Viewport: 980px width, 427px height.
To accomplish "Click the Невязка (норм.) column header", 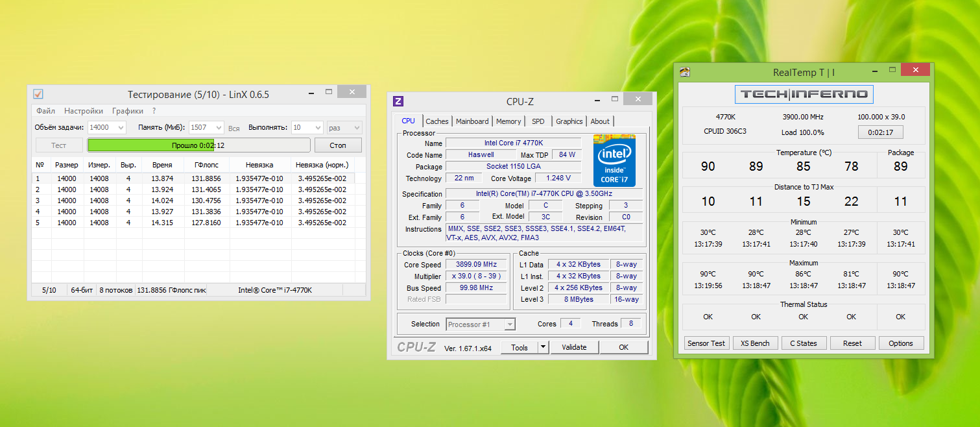I will [x=322, y=165].
